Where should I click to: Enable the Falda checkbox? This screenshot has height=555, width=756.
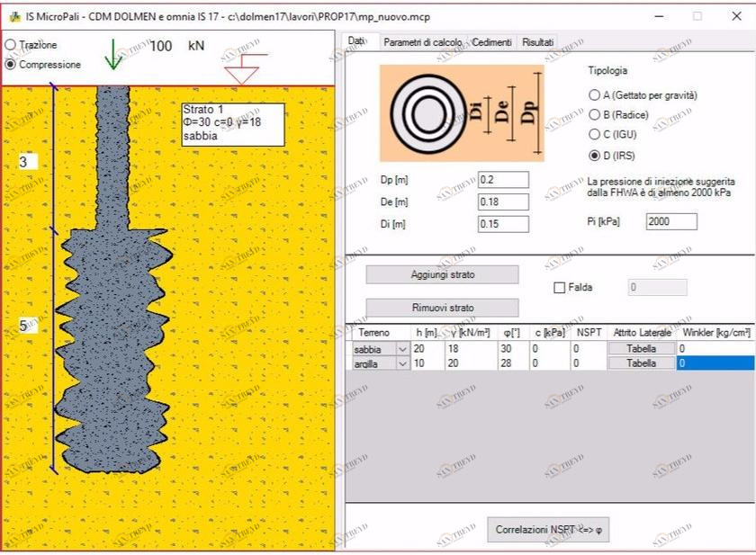560,288
